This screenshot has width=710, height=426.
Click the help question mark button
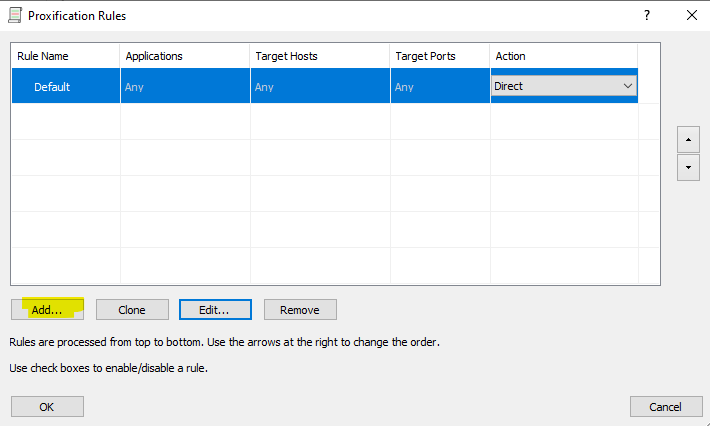pyautogui.click(x=647, y=16)
